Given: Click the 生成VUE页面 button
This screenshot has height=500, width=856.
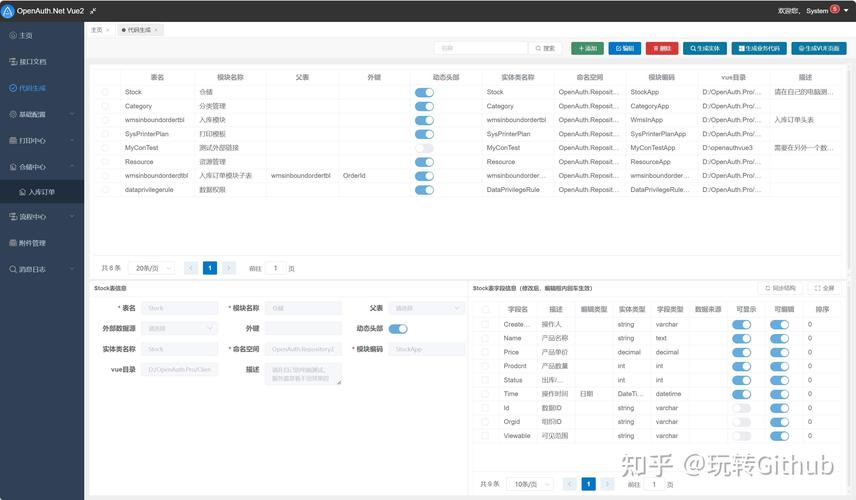Looking at the screenshot, I should tap(819, 49).
